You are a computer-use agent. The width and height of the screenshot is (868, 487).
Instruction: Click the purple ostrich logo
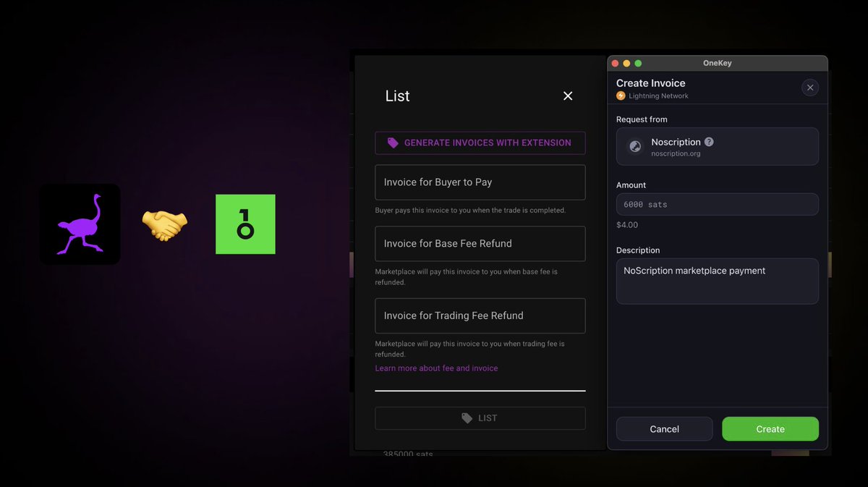pos(80,224)
